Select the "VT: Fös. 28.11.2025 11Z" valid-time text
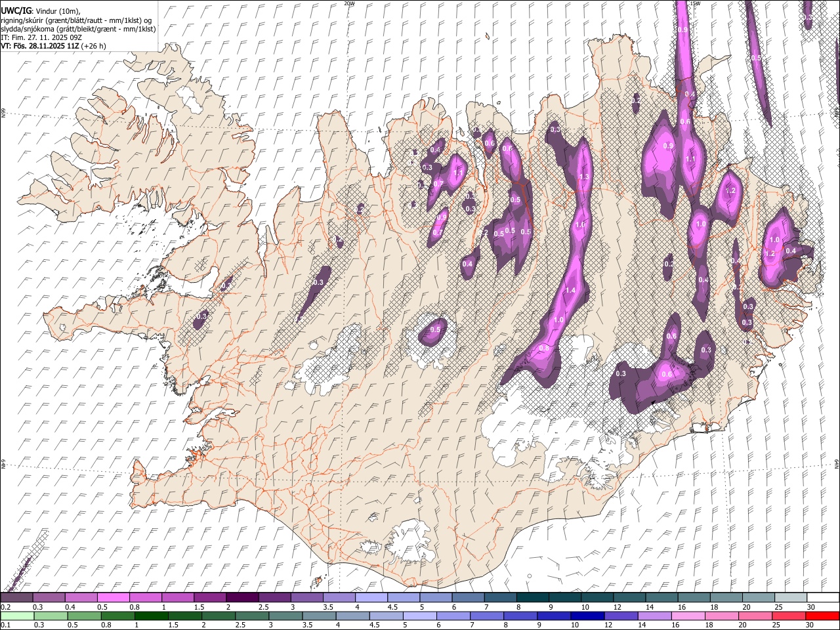The image size is (840, 630). pyautogui.click(x=41, y=46)
